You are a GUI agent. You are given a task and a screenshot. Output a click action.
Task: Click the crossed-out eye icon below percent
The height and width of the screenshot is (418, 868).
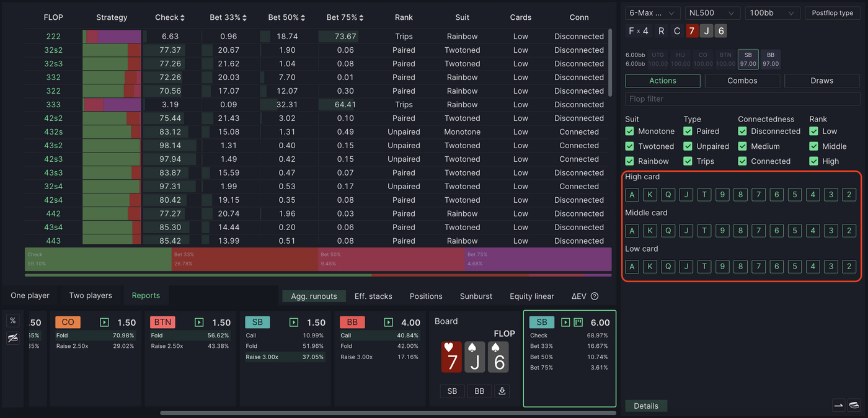(12, 337)
